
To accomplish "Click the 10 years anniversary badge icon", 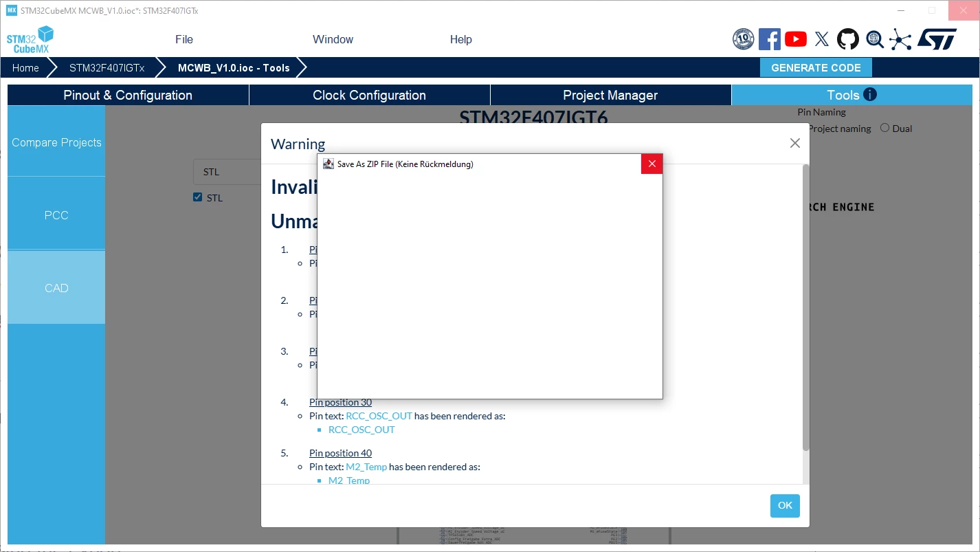I will (x=744, y=39).
